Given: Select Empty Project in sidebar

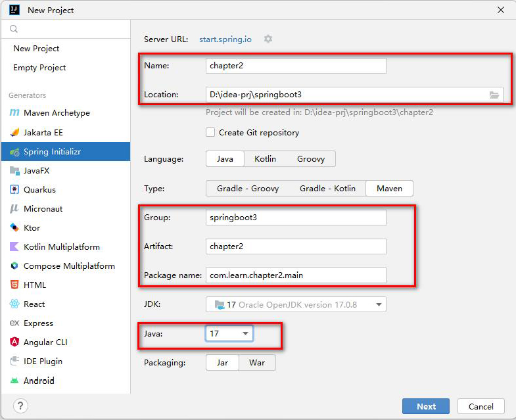Looking at the screenshot, I should point(66,68).
